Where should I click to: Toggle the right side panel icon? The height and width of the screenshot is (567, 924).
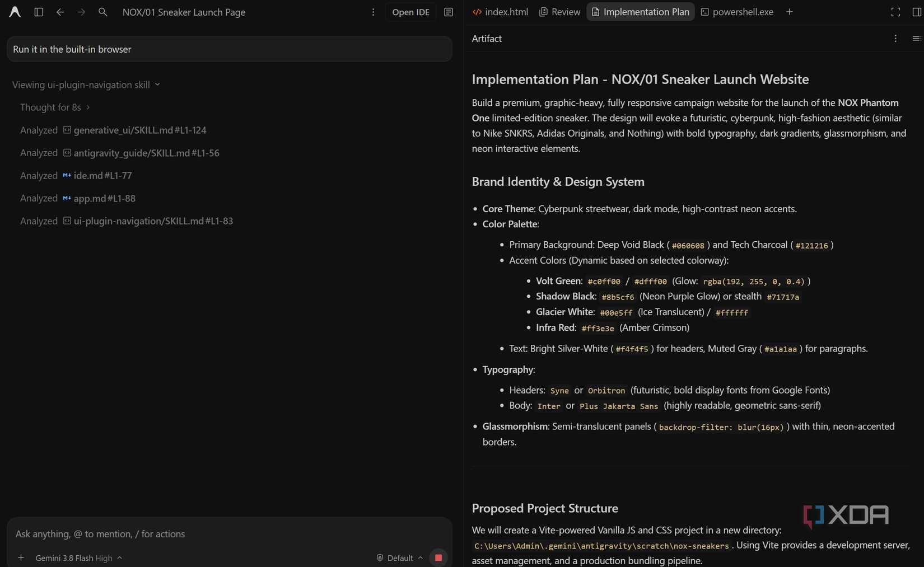tap(917, 12)
